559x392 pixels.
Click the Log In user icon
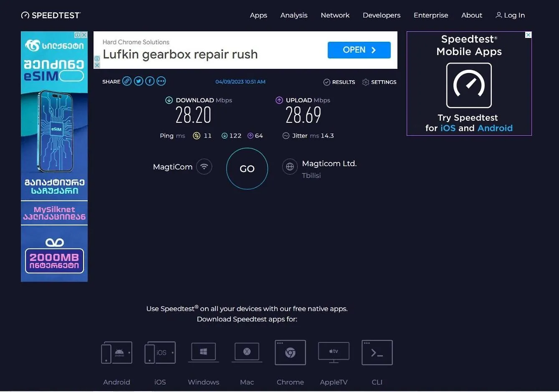(x=498, y=15)
